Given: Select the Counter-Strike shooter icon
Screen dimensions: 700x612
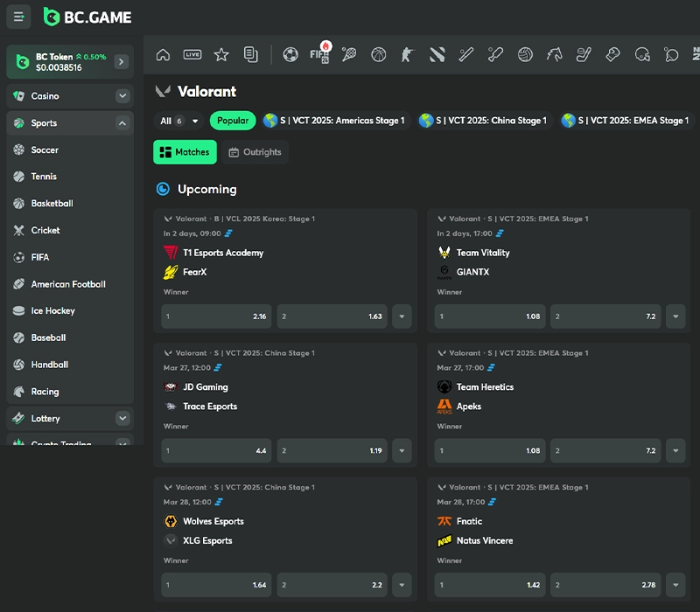Looking at the screenshot, I should tap(408, 55).
